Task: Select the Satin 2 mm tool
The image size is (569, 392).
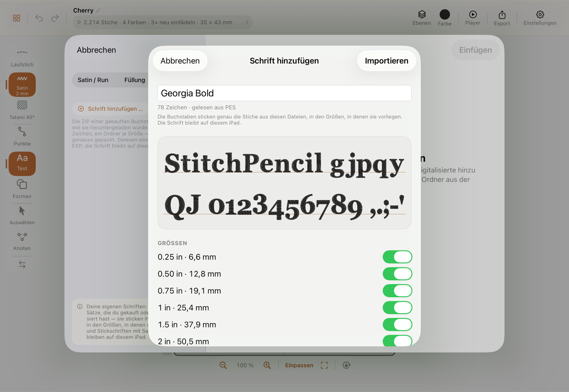Action: click(x=22, y=85)
